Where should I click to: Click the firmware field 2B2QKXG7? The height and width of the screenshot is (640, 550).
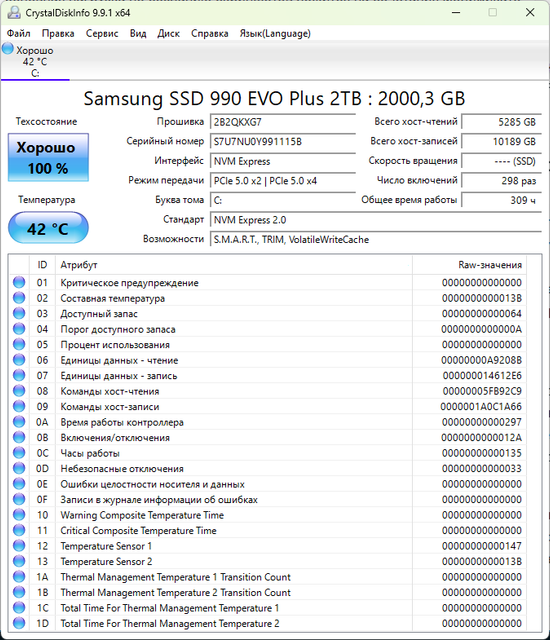[283, 122]
